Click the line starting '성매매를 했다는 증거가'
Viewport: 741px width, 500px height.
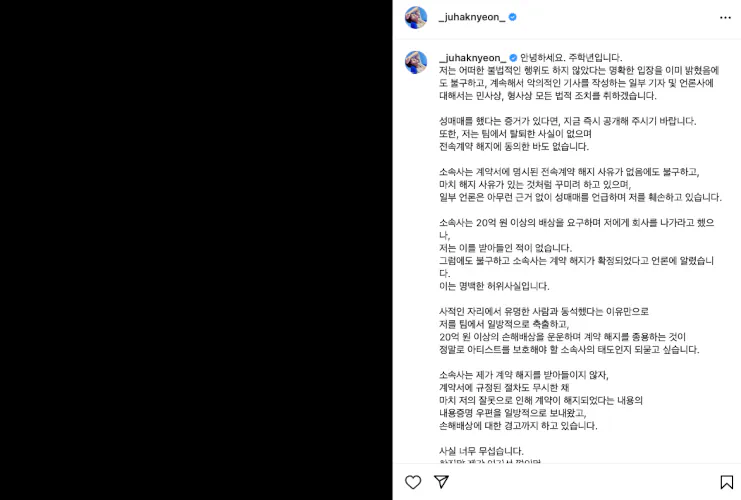[568, 121]
